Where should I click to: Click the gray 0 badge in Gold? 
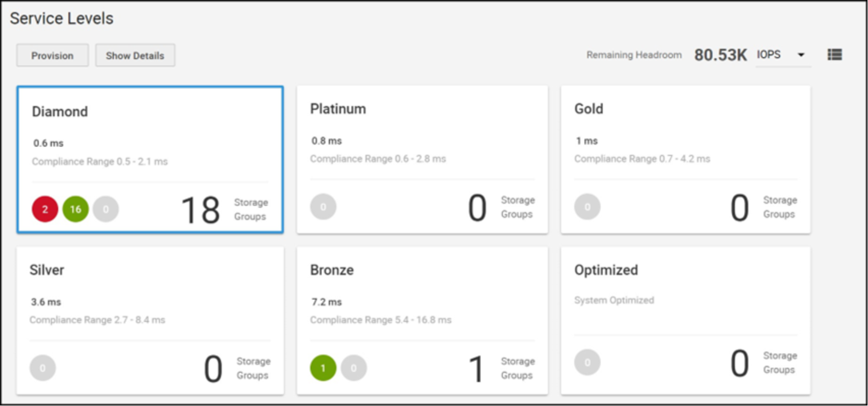[x=587, y=207]
